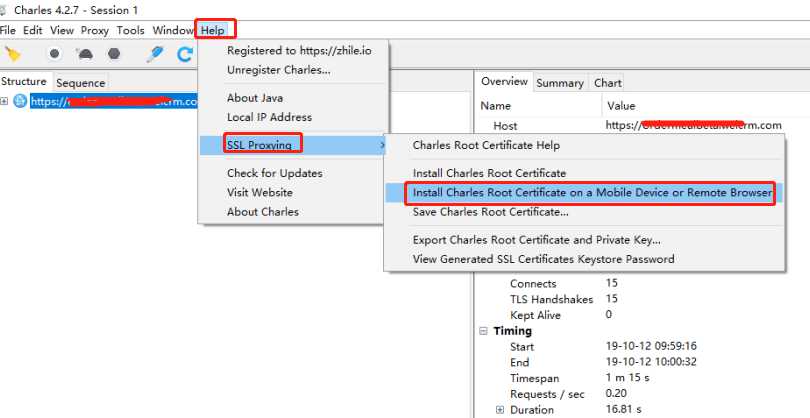This screenshot has width=810, height=418.
Task: Open the Edit menu
Action: click(x=33, y=30)
